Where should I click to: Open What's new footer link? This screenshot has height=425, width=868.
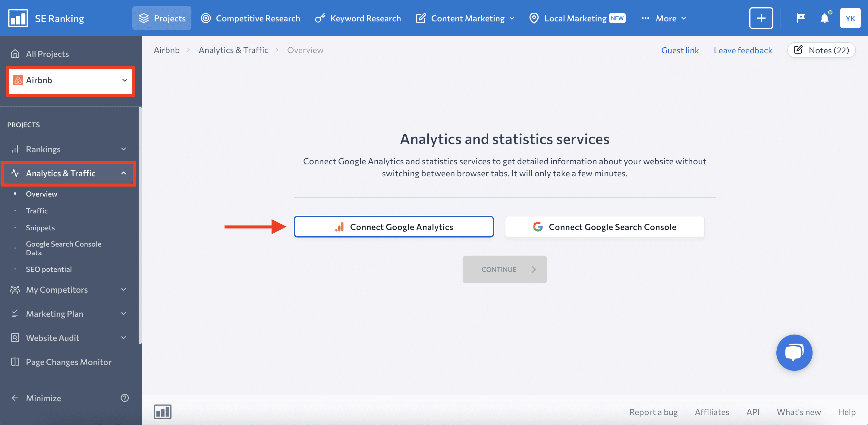pyautogui.click(x=799, y=412)
